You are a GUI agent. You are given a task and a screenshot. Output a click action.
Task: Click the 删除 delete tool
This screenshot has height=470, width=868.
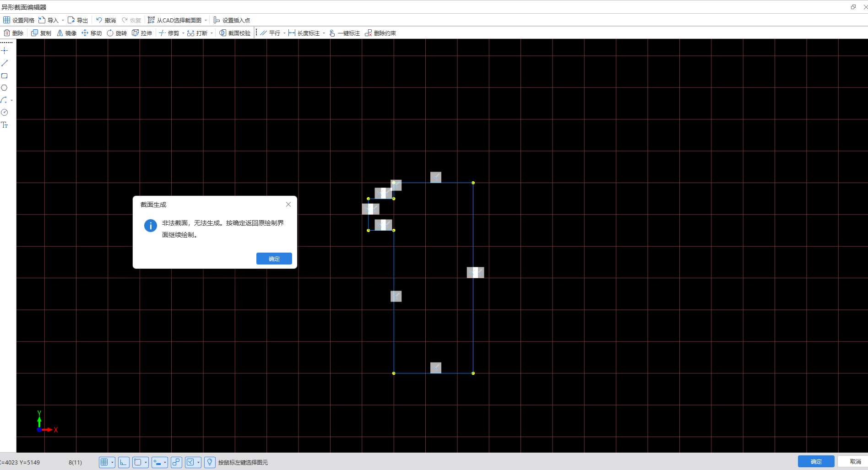point(14,33)
